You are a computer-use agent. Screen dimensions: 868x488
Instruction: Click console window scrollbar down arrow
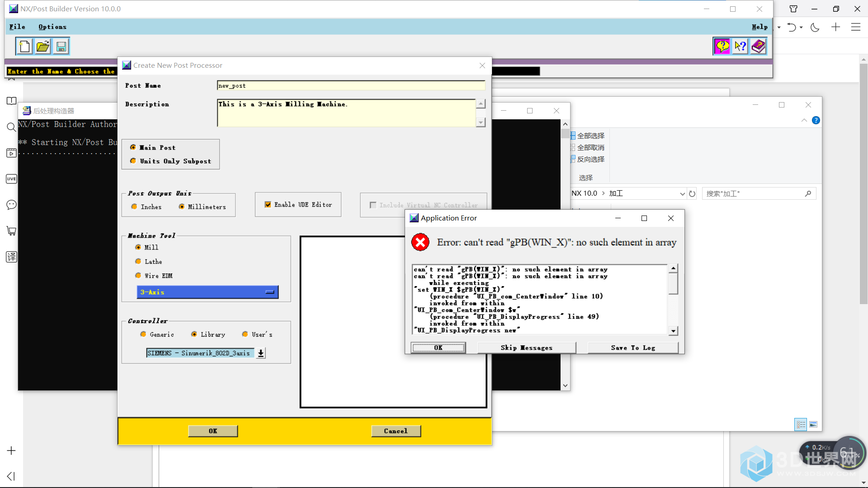(565, 385)
